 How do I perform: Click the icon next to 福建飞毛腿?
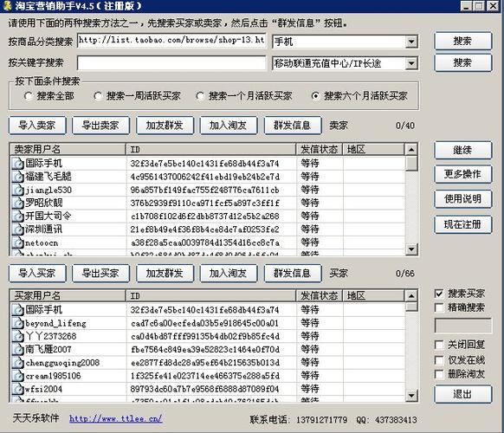click(17, 177)
